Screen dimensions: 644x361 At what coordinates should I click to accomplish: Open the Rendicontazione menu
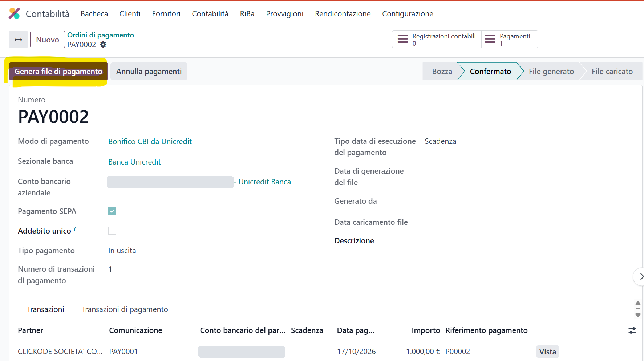[x=343, y=14]
